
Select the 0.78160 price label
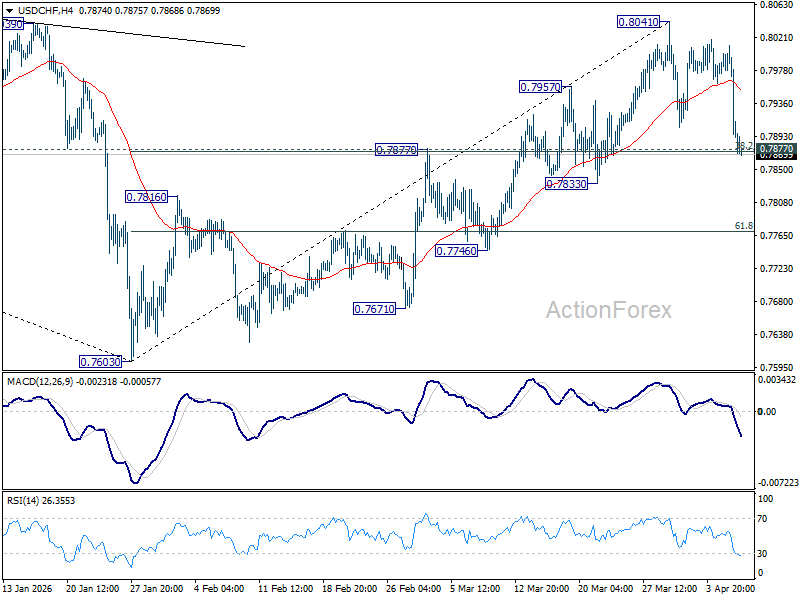coord(146,197)
